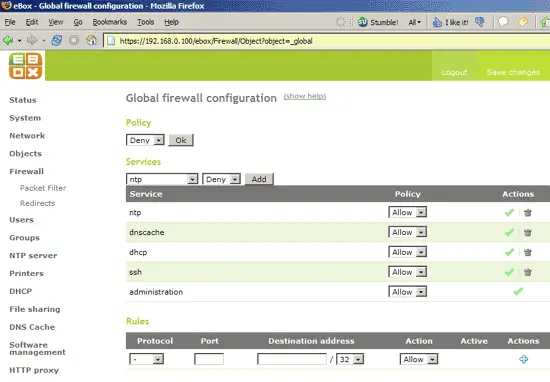Image resolution: width=550 pixels, height=382 pixels.
Task: Click the show help link
Action: click(x=305, y=96)
